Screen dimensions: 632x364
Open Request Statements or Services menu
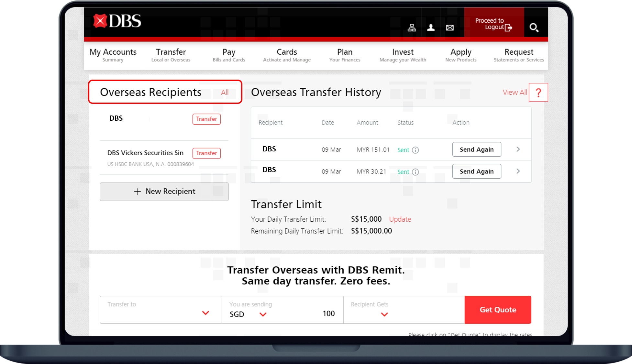click(519, 55)
